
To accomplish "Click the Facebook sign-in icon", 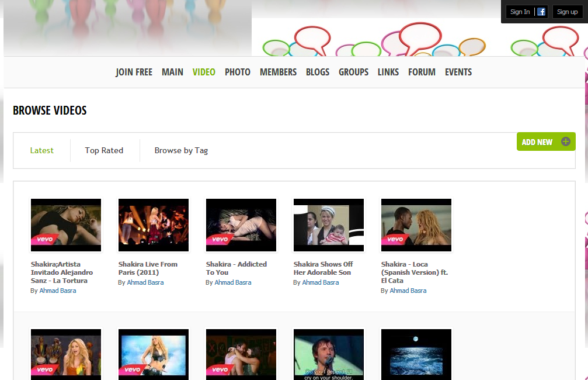I will [x=541, y=12].
